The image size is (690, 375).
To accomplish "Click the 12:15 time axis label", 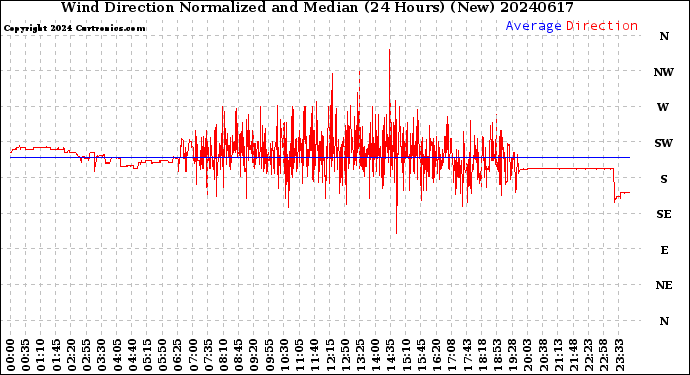I will tap(330, 355).
